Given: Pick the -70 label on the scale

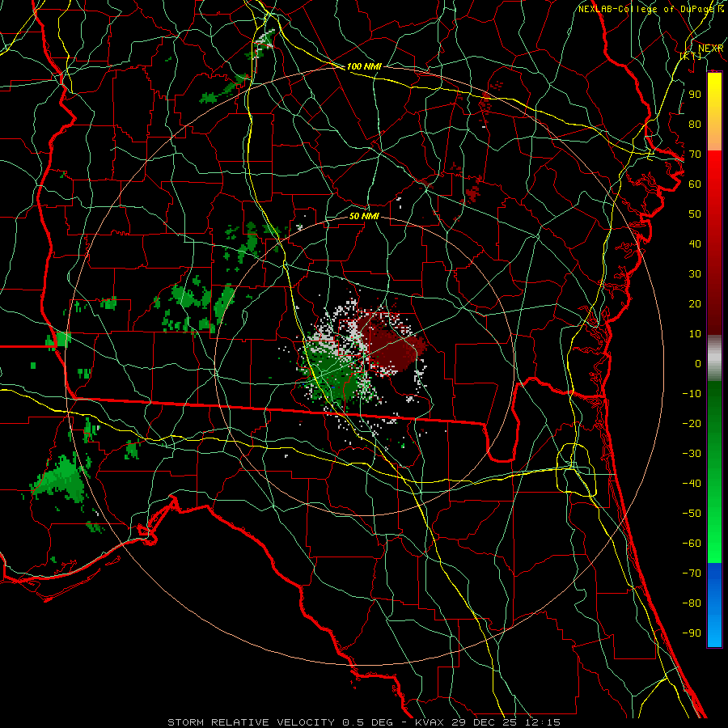Looking at the screenshot, I should pyautogui.click(x=692, y=574).
